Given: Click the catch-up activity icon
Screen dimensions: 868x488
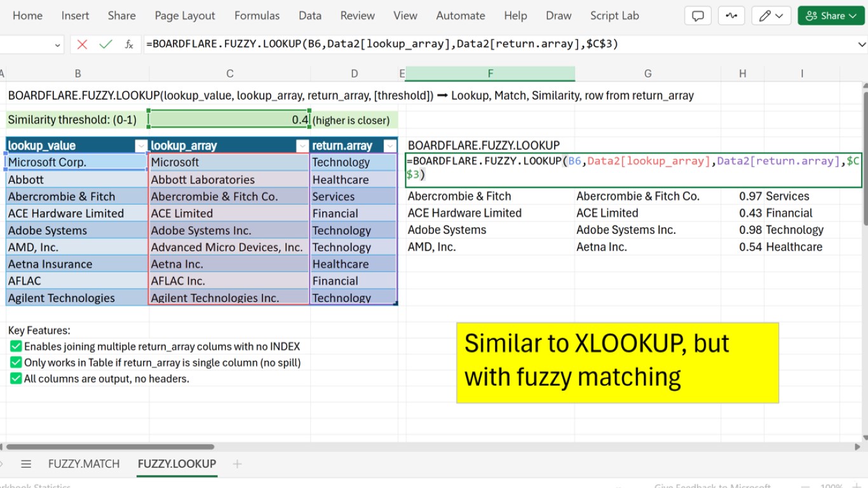Looking at the screenshot, I should pos(731,16).
